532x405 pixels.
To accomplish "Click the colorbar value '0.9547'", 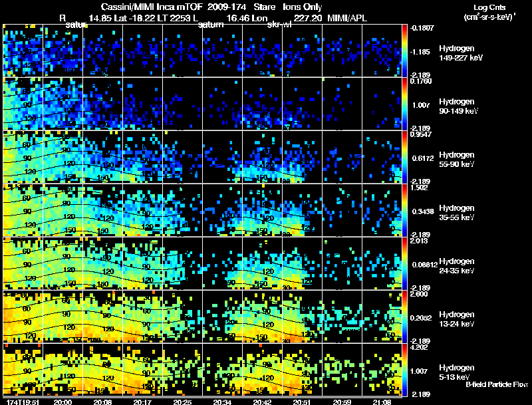I will coord(421,134).
